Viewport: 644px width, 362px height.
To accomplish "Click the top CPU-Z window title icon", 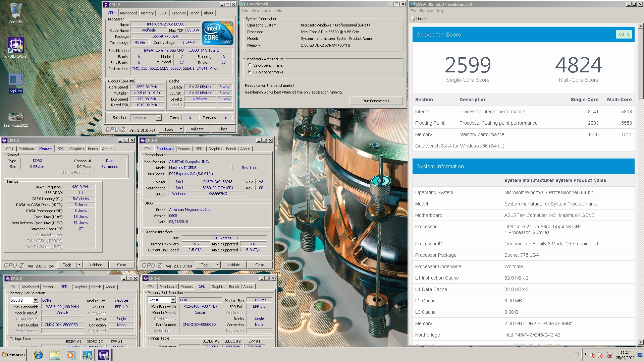I will 106,4.
